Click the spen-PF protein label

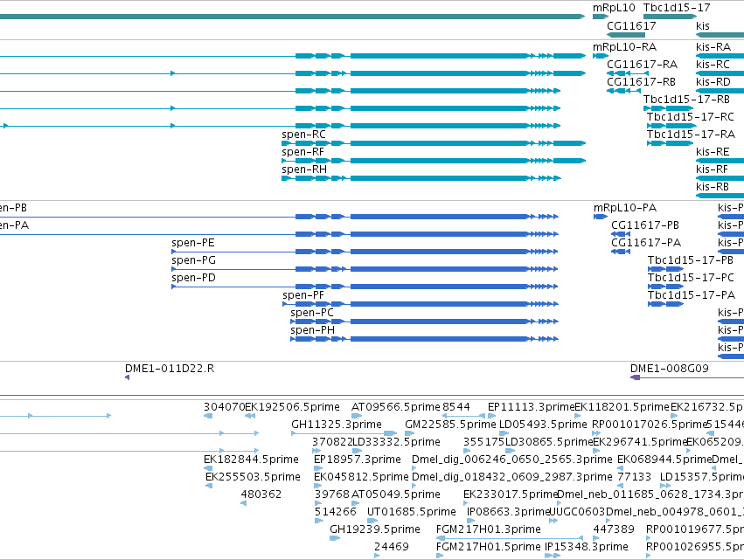tap(303, 295)
